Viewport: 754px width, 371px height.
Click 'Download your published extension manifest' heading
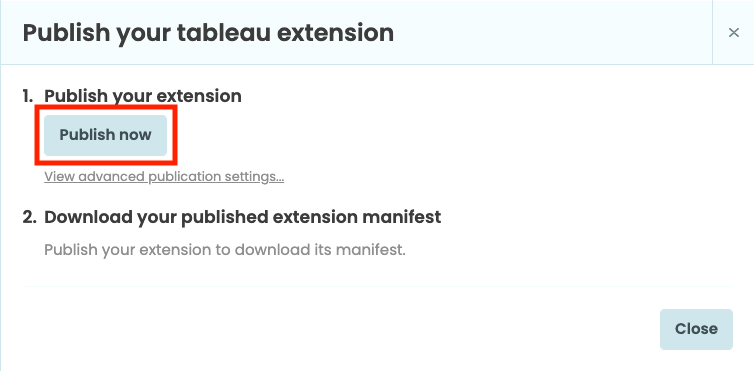pos(242,217)
